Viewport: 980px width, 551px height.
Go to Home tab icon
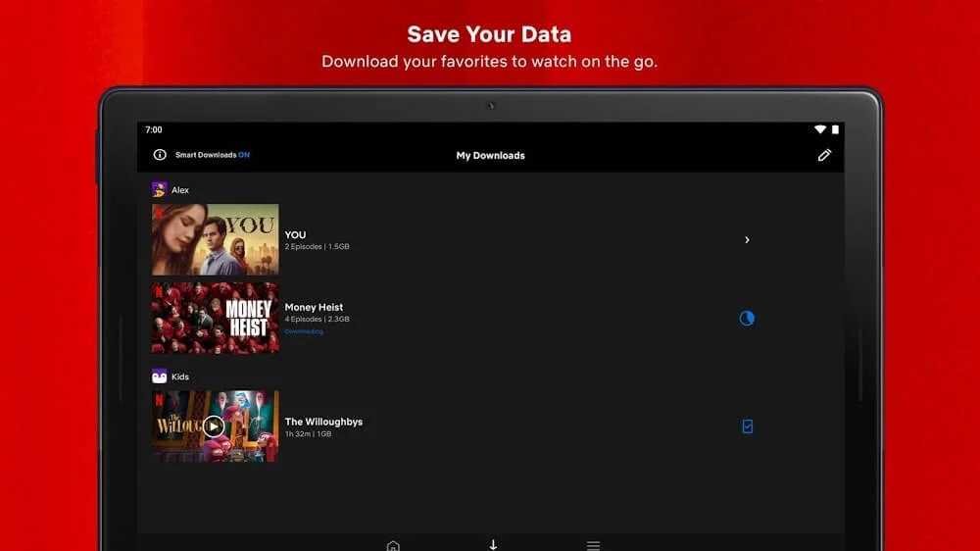[x=393, y=546]
